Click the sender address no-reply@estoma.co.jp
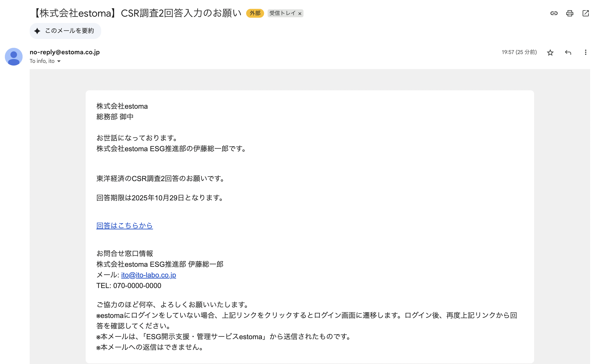 [65, 52]
